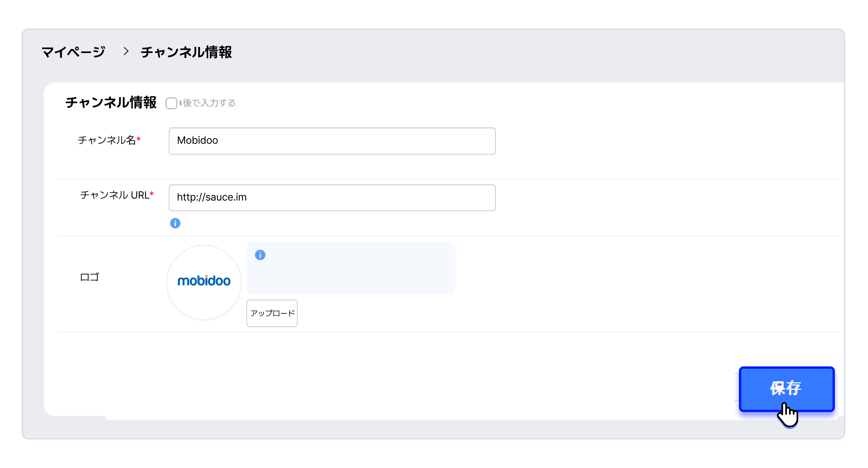The width and height of the screenshot is (868, 468).
Task: Focus the channel URL field with http://sauce.im
Action: pyautogui.click(x=332, y=198)
